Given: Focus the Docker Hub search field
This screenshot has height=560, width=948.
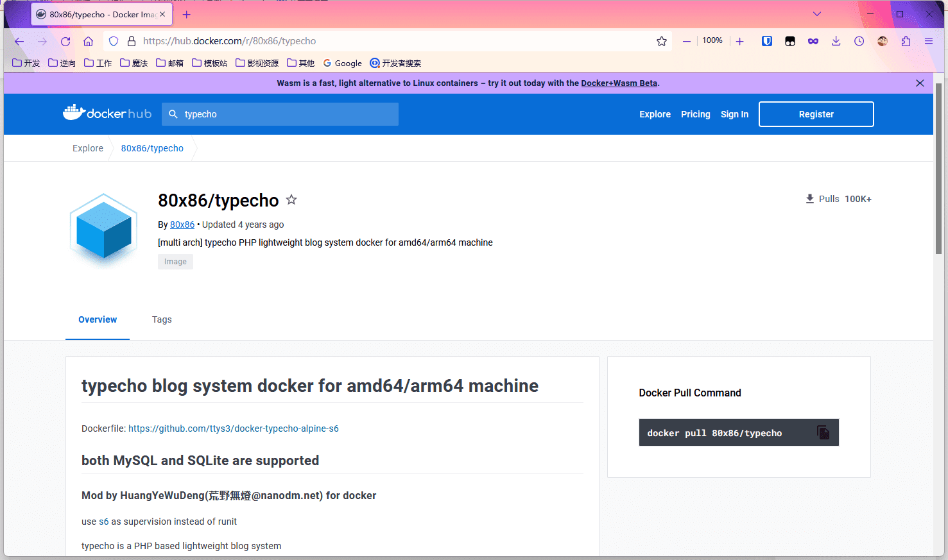Looking at the screenshot, I should click(280, 114).
